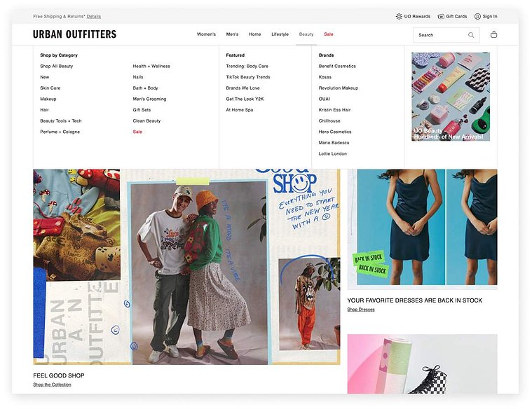Select Shop All Beauty
532x409 pixels.
pyautogui.click(x=57, y=66)
